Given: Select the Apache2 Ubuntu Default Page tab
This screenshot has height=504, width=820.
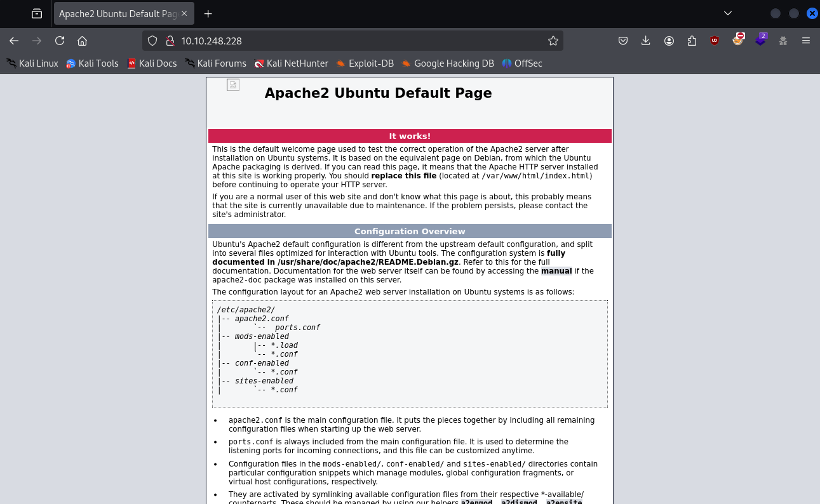Looking at the screenshot, I should click(x=124, y=13).
